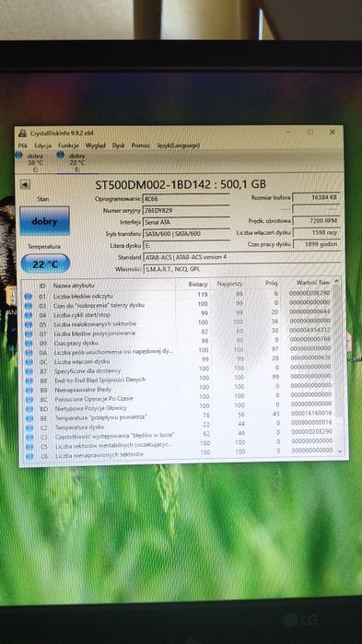Click the Oprogramowanie field showing KC66
Viewport: 362px width, 644px height.
(x=186, y=199)
